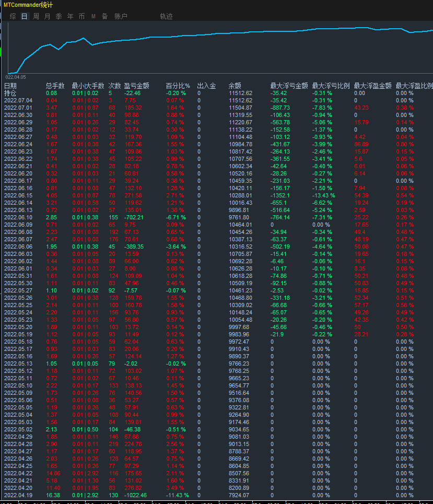This screenshot has width=433, height=504.
Task: Open the 币 currency tab
Action: [82, 16]
